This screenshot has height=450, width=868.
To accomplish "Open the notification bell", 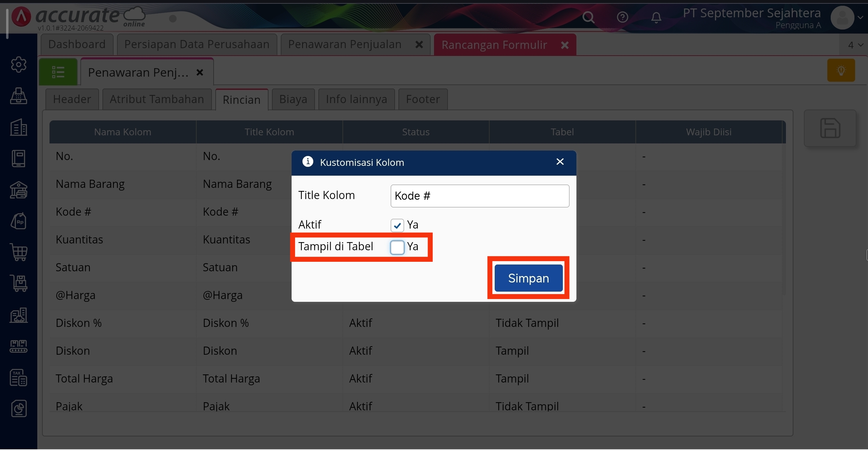I will pos(656,17).
